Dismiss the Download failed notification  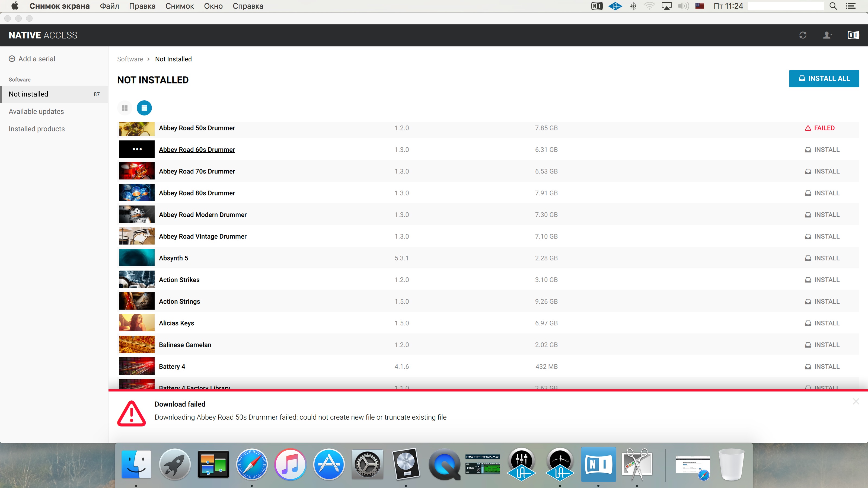pos(856,401)
